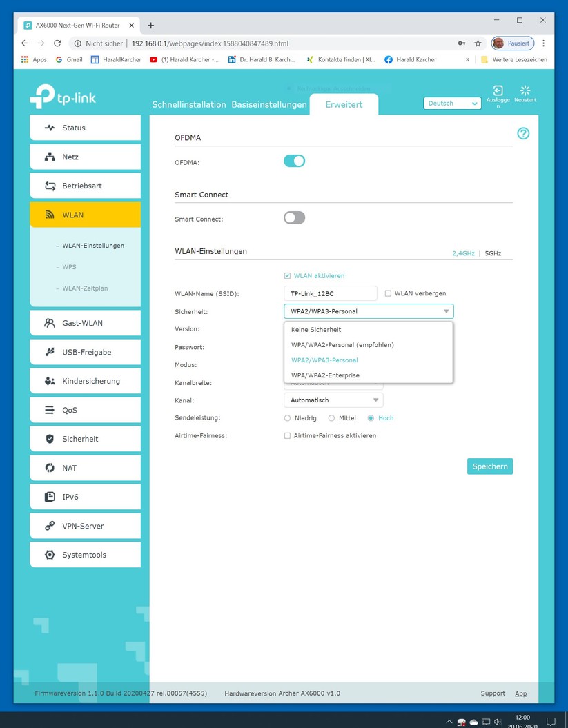Switch to the Basiseinstellungen tab

tap(269, 104)
